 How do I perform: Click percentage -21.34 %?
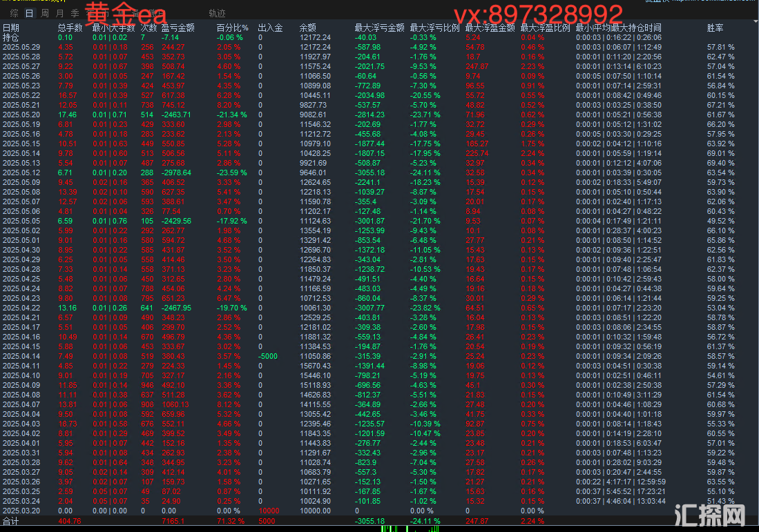(232, 115)
